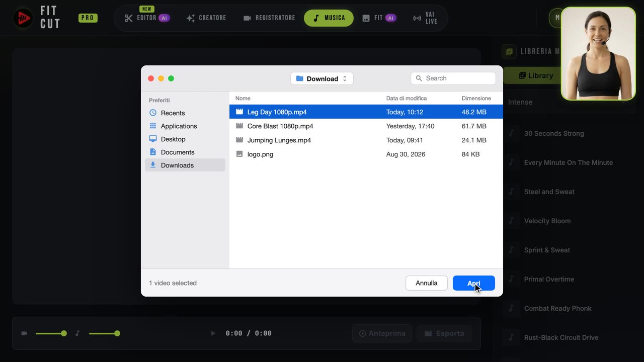
Task: Switch to the Creatore tab
Action: (206, 18)
